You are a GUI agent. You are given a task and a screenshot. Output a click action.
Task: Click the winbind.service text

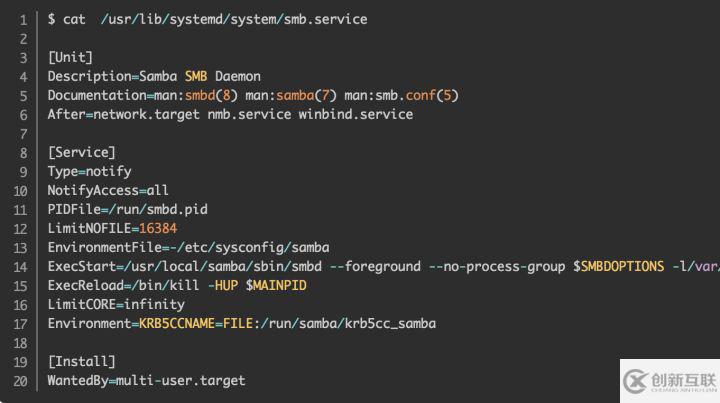tap(356, 114)
